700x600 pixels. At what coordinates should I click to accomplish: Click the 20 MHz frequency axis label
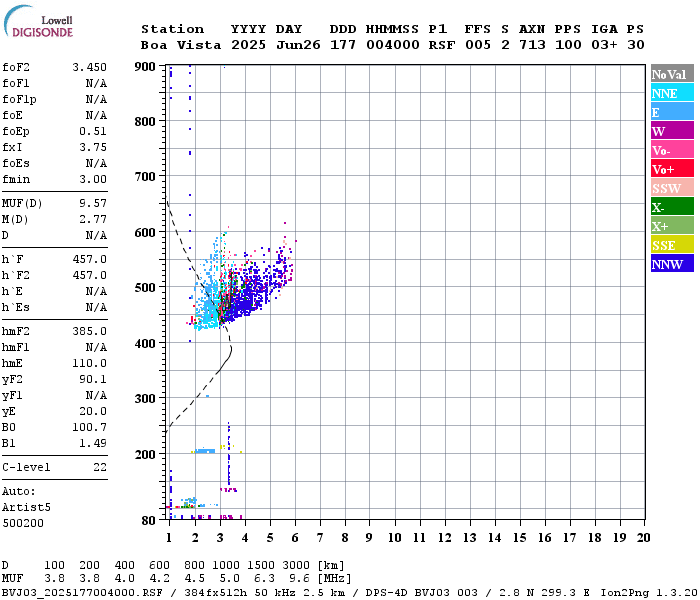point(643,538)
